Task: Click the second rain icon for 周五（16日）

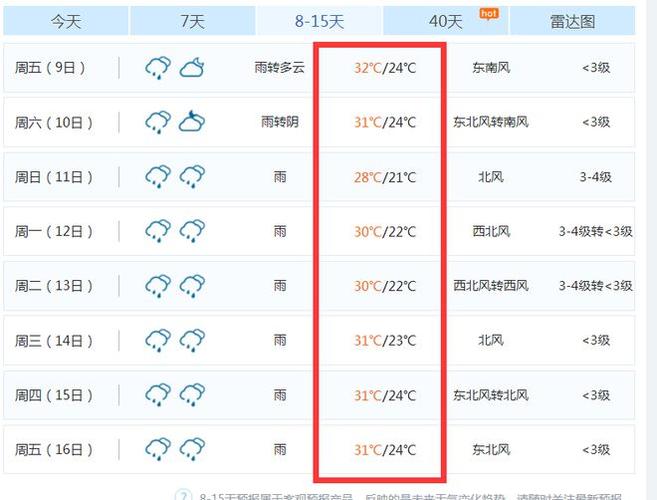Action: [x=192, y=449]
